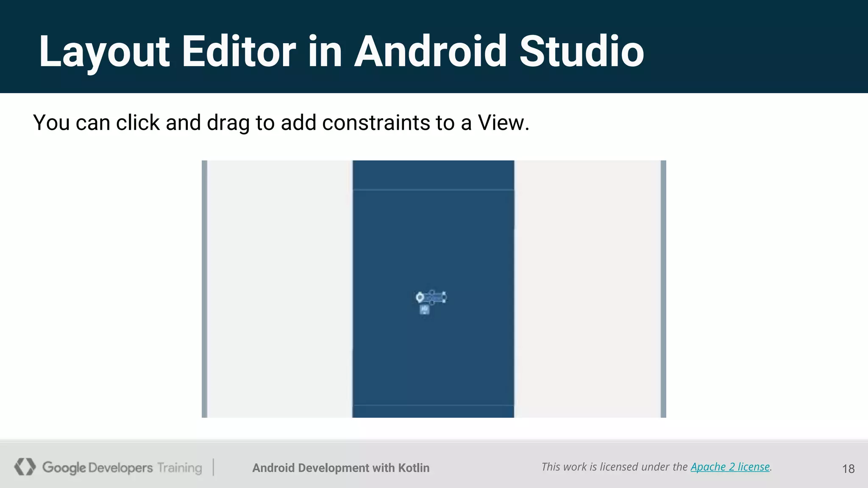Click the left vertical gray bar of the editor image
Image resolution: width=868 pixels, height=488 pixels.
pos(204,289)
